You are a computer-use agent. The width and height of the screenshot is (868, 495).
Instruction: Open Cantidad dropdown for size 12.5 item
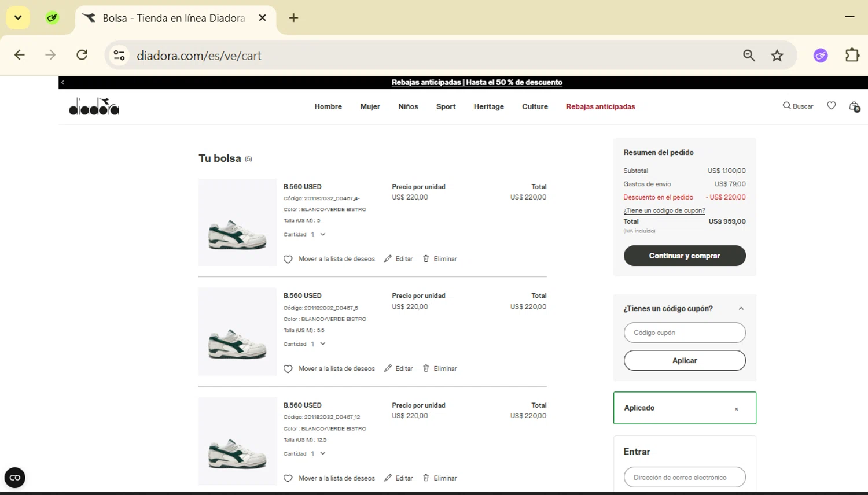click(318, 454)
